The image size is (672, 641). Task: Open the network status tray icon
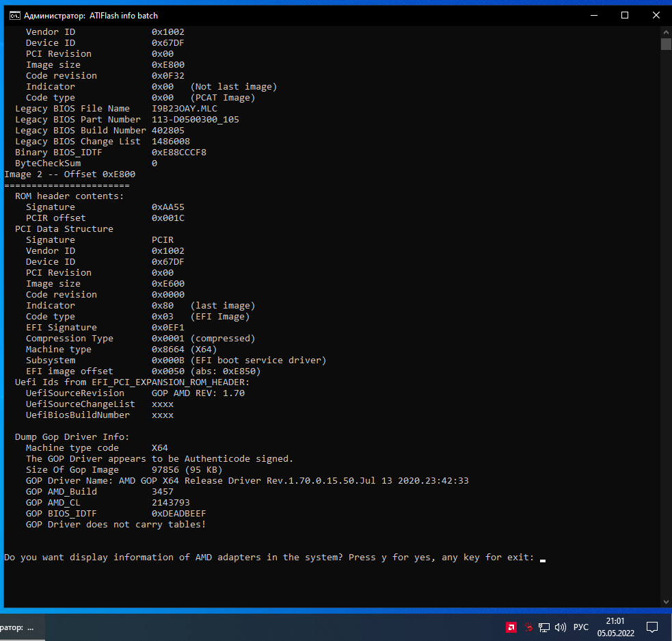(x=544, y=628)
